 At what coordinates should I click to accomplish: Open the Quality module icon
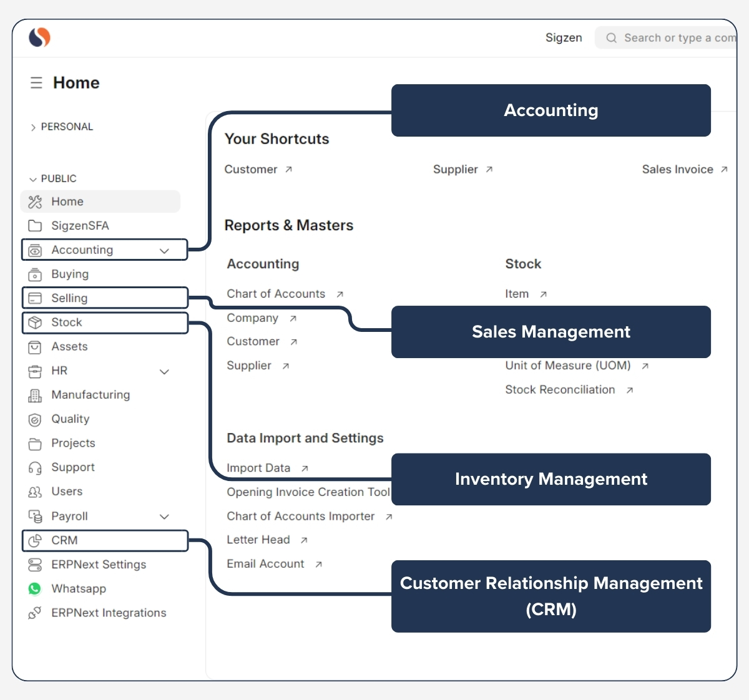coord(35,419)
